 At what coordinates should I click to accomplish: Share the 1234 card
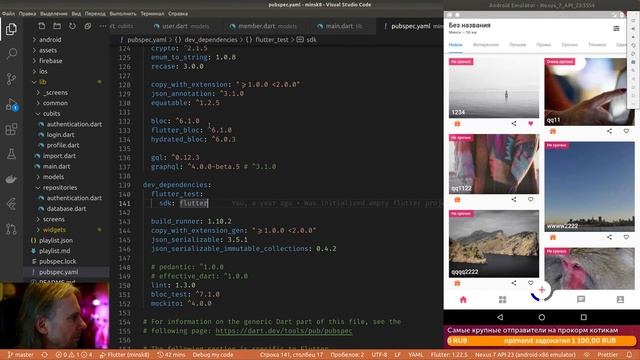click(x=514, y=123)
